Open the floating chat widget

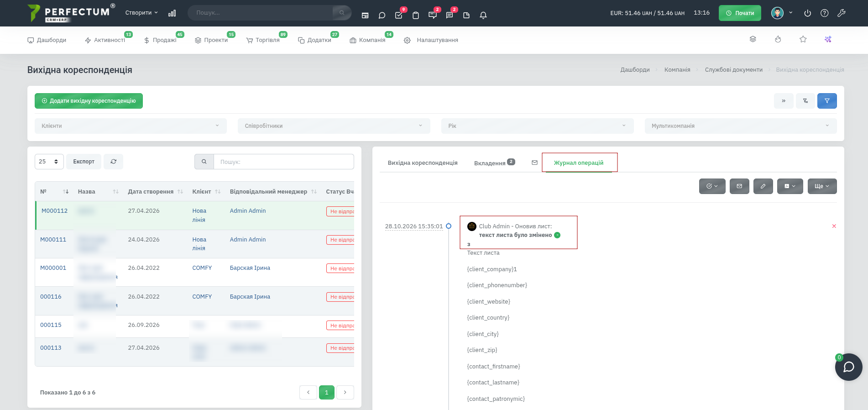(848, 367)
